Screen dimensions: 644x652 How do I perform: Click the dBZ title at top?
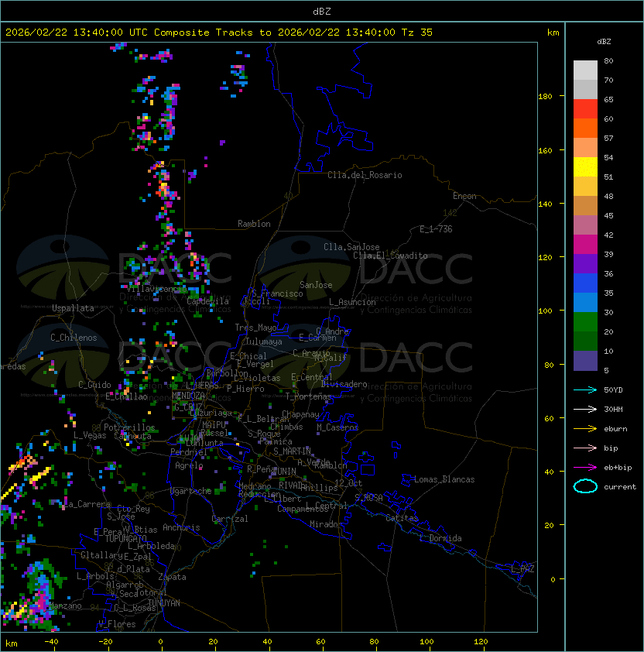tap(322, 11)
